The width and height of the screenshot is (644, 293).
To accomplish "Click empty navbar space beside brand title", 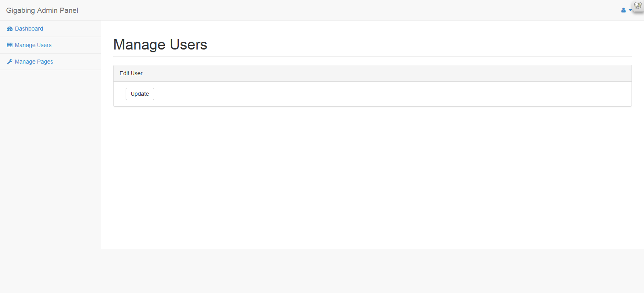I will coord(322,10).
